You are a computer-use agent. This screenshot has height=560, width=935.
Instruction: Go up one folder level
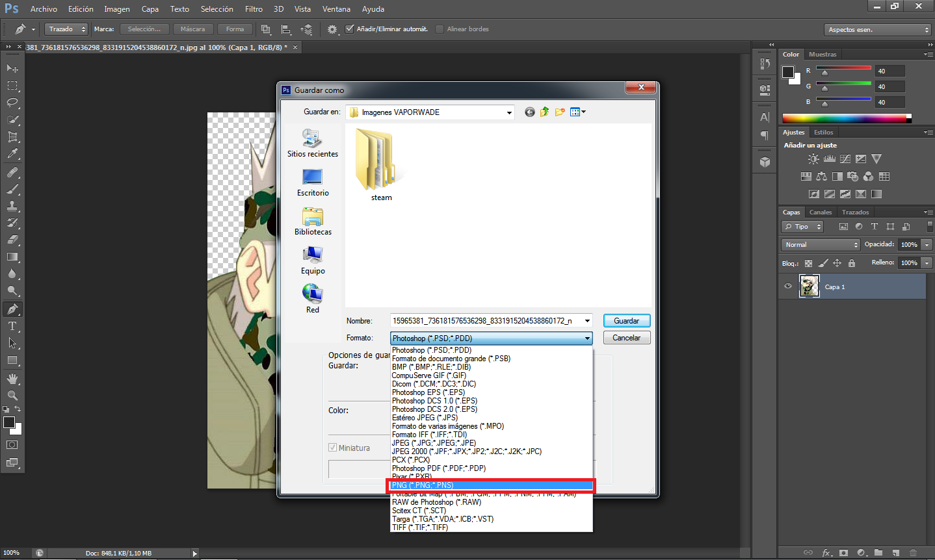point(545,112)
